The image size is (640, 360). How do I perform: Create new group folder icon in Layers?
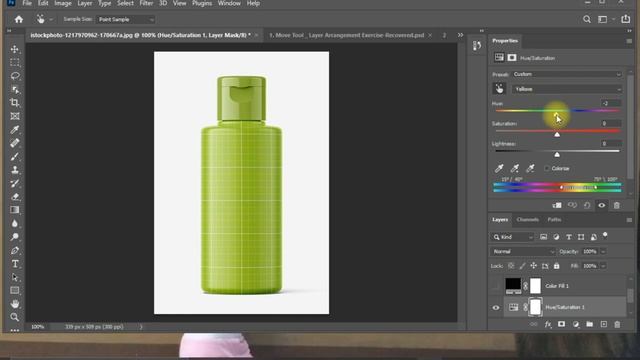[x=589, y=324]
